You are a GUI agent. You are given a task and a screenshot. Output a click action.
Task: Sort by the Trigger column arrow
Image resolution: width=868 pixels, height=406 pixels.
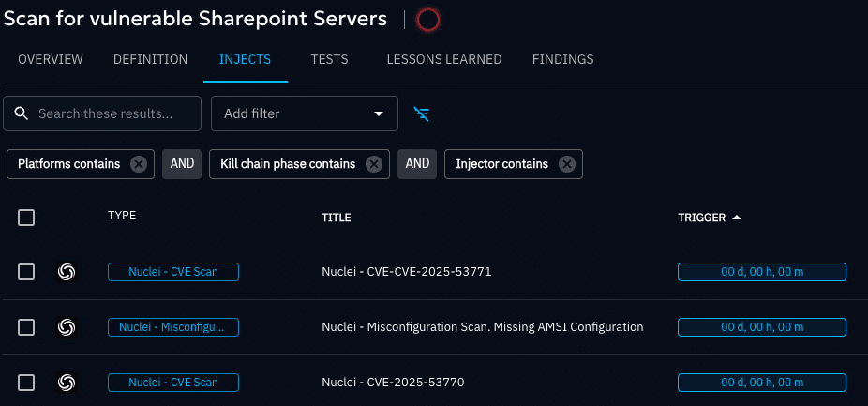click(737, 218)
